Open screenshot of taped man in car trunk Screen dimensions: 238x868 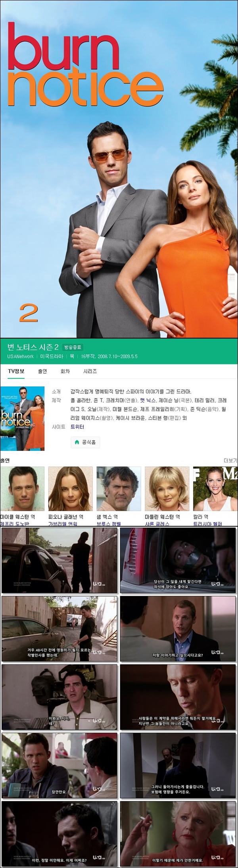(178, 560)
